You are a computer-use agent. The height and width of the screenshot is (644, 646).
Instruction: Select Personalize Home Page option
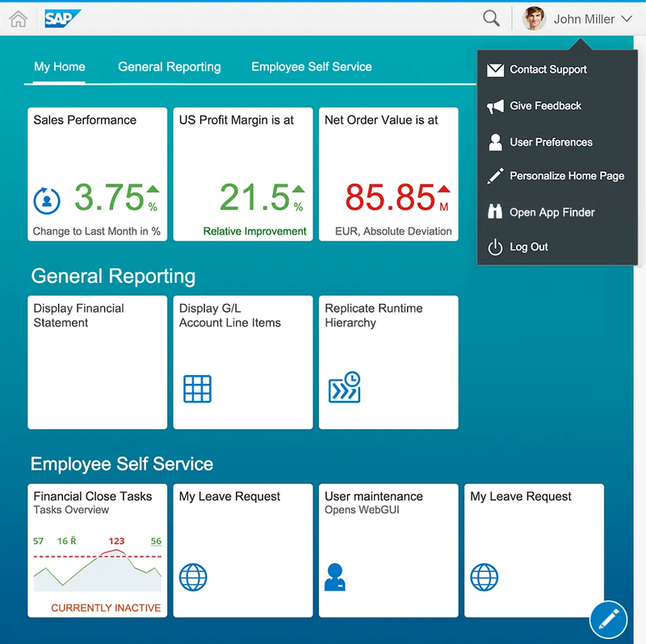[557, 175]
